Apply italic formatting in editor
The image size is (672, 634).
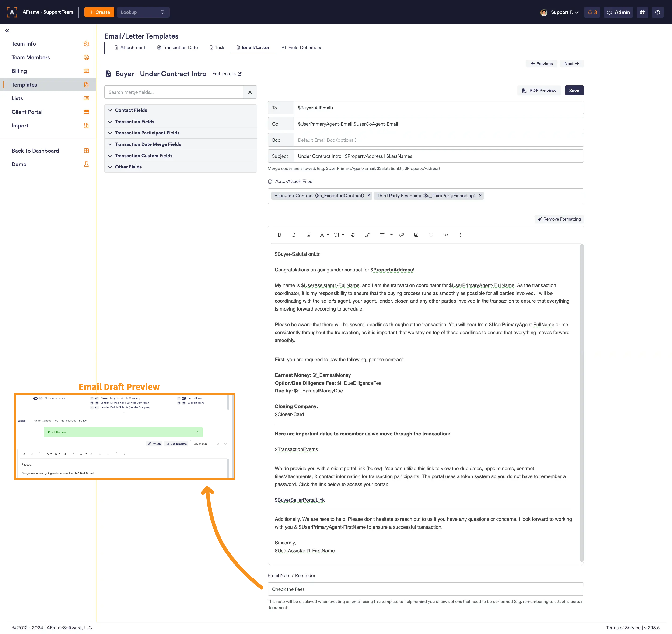pos(294,235)
